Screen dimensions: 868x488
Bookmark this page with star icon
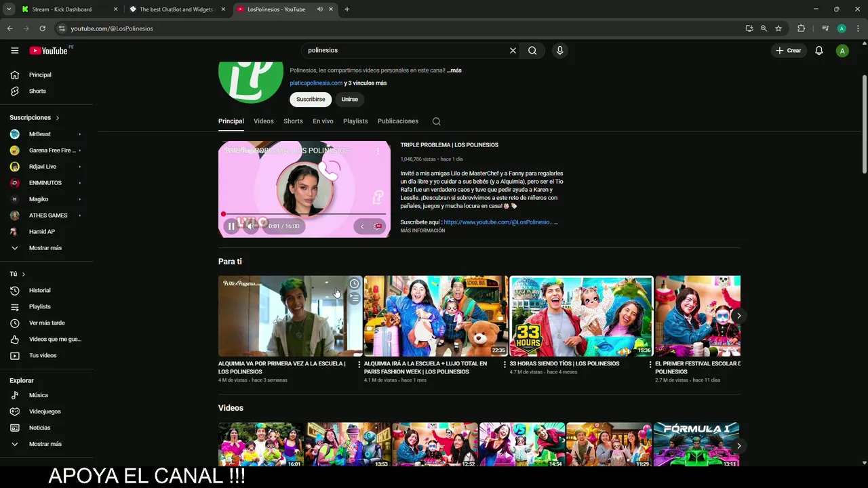tap(778, 28)
